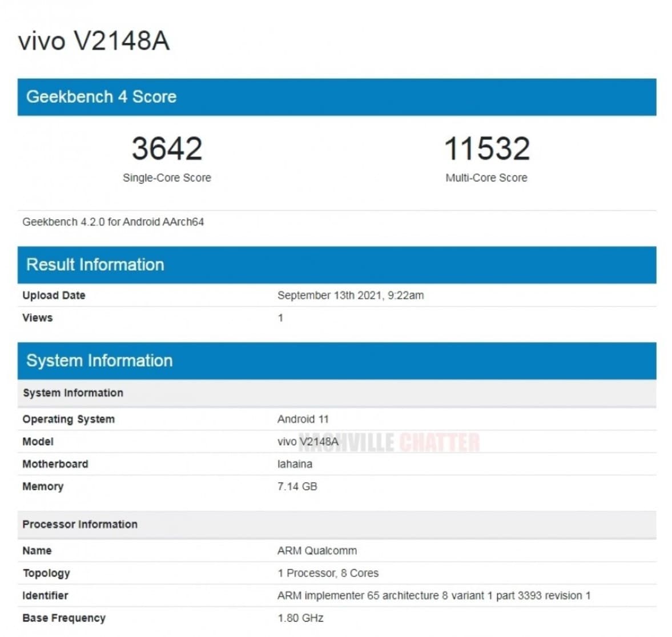Viewport: 672px width, 637px height.
Task: Select the Geekbench 4 Score header bar
Action: point(336,97)
